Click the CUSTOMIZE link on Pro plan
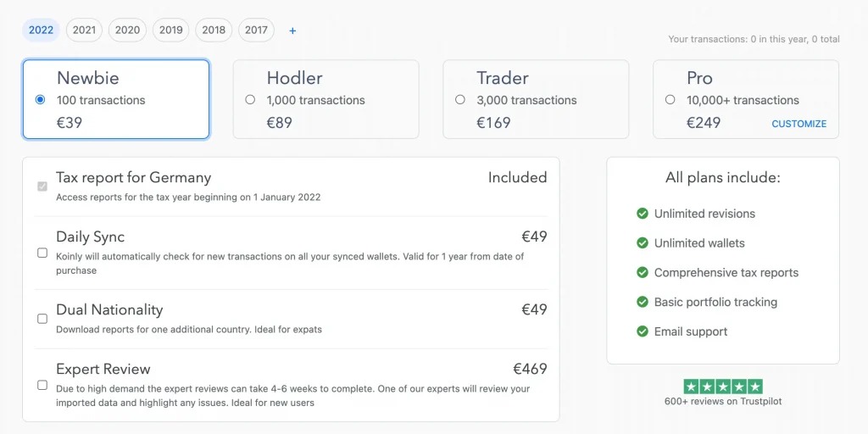This screenshot has width=868, height=434. click(x=798, y=124)
